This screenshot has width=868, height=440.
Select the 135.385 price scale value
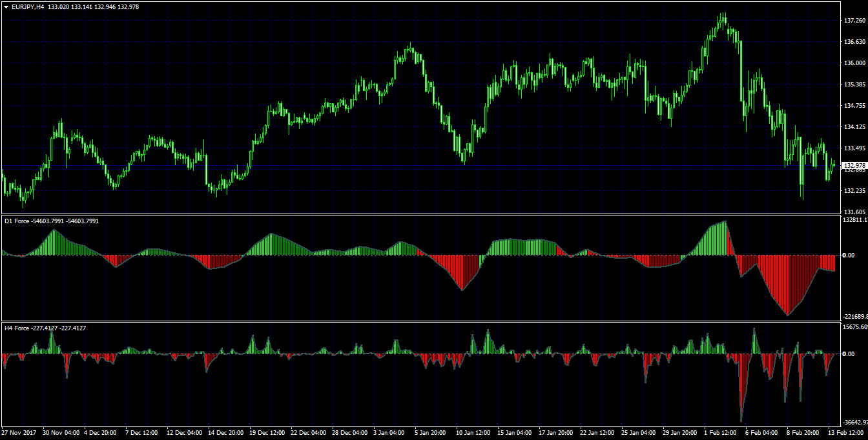pyautogui.click(x=854, y=85)
